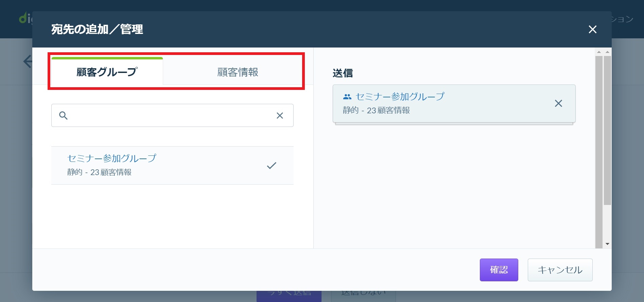Click the scrollbar down arrow
Image resolution: width=644 pixels, height=302 pixels.
click(607, 244)
